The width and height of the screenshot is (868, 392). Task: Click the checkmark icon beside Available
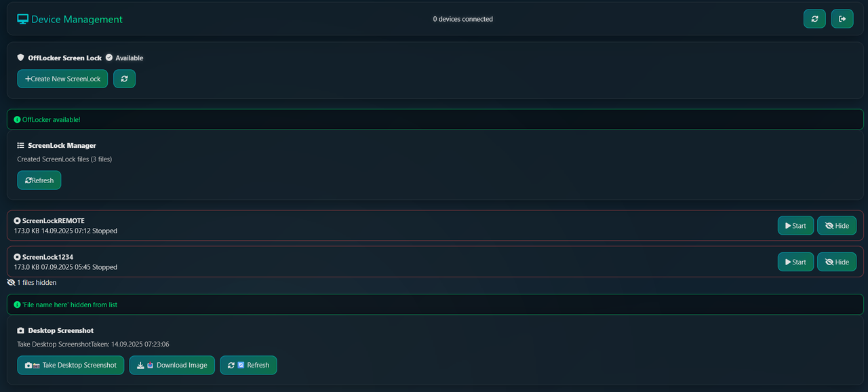point(109,58)
